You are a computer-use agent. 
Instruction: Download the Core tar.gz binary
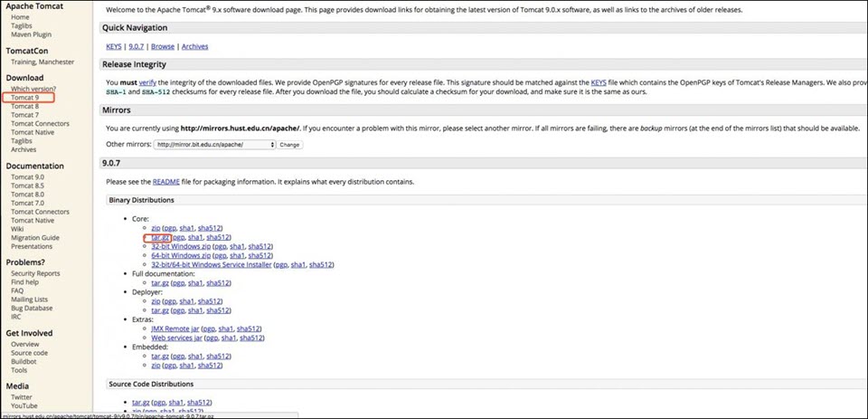click(x=161, y=237)
